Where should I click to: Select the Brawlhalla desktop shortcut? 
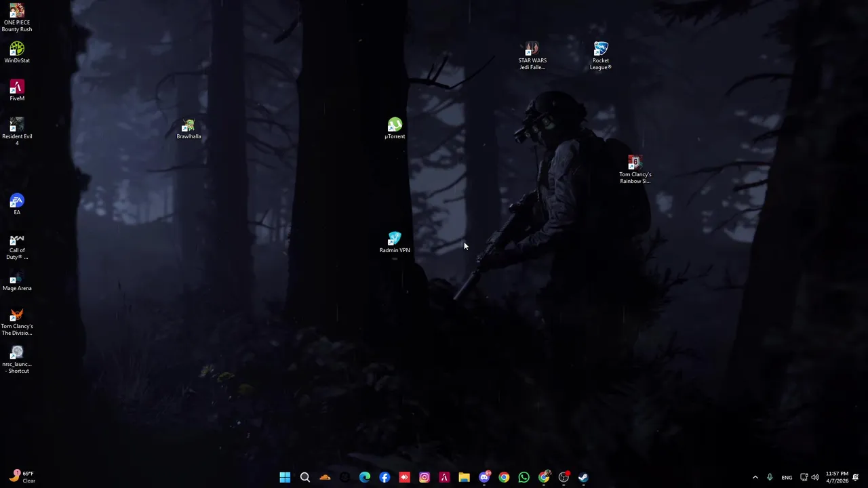(189, 129)
